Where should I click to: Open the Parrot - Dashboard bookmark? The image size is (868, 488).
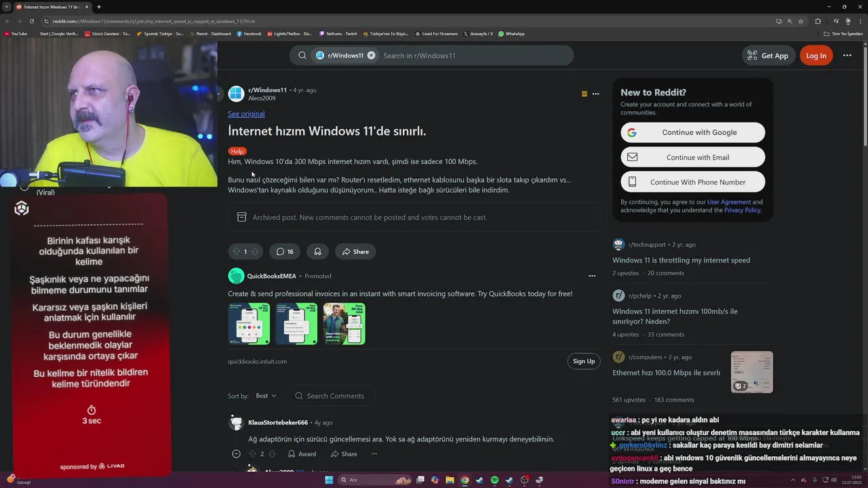tap(210, 33)
